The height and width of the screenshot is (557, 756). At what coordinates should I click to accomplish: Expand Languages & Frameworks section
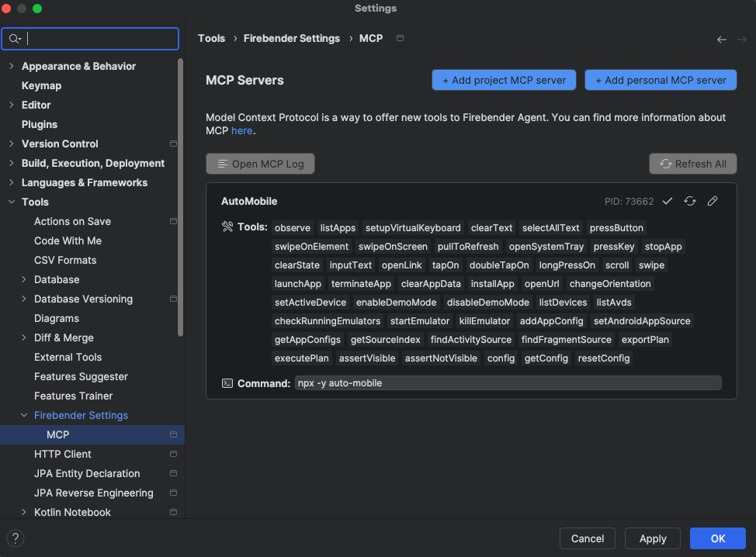[x=12, y=182]
